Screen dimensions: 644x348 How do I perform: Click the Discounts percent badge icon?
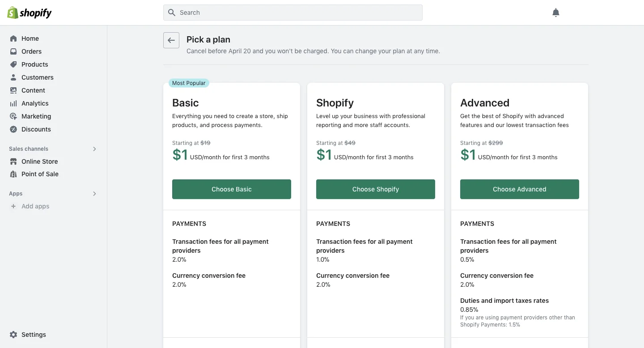coord(13,129)
